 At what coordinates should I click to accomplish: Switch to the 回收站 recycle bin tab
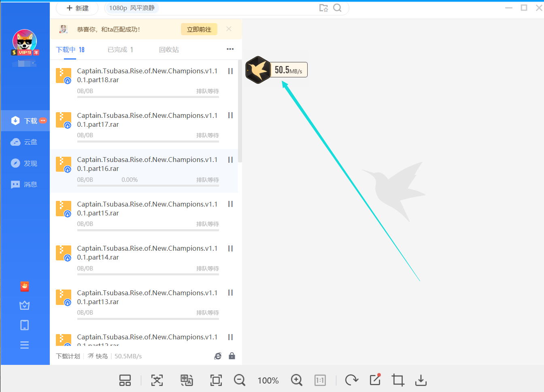[169, 50]
